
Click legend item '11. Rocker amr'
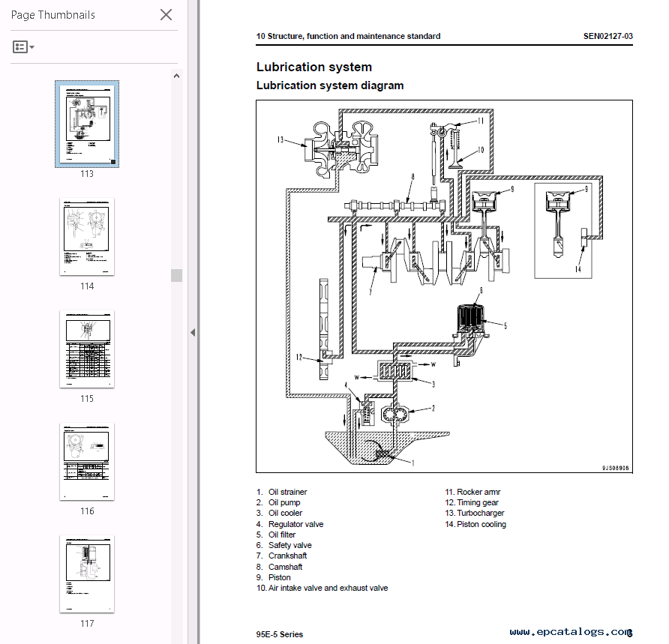472,492
